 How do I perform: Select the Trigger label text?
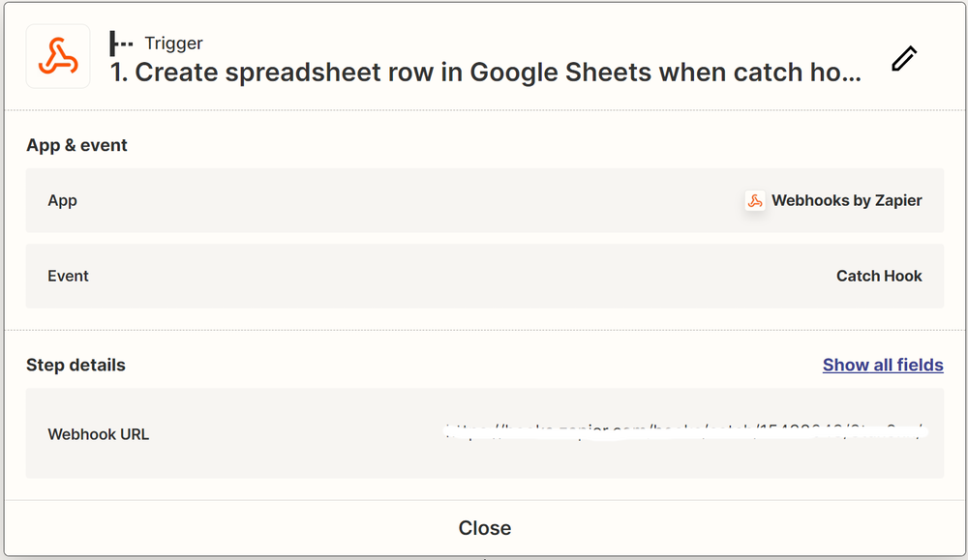tap(173, 43)
